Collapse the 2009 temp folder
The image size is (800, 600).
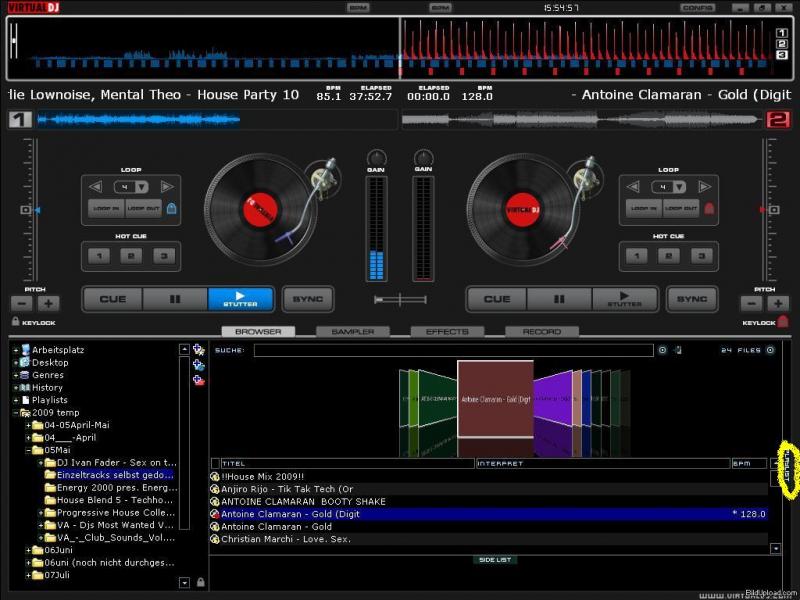click(x=15, y=413)
